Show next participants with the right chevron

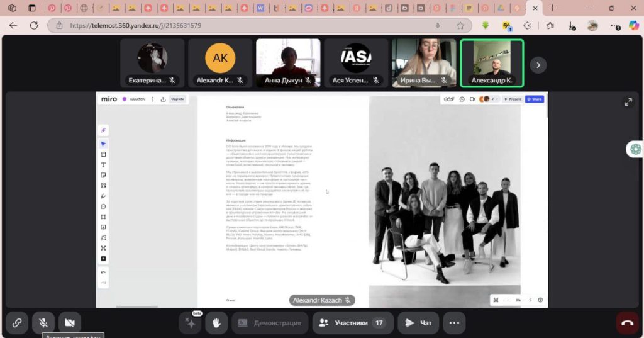pos(538,65)
